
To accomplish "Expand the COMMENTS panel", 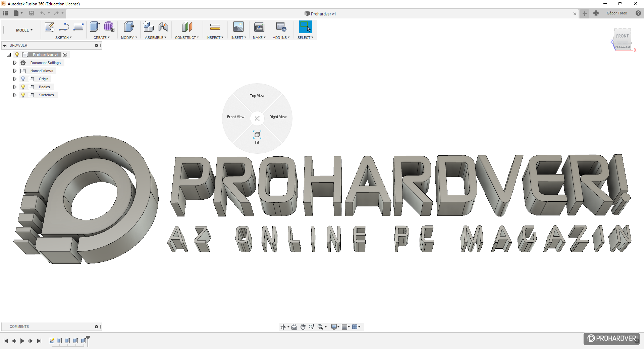I will click(x=96, y=327).
